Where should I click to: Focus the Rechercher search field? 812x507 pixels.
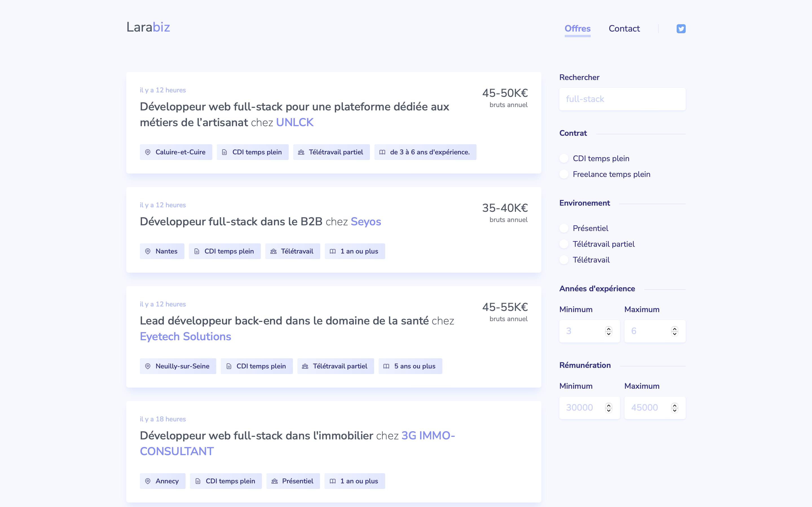[622, 99]
